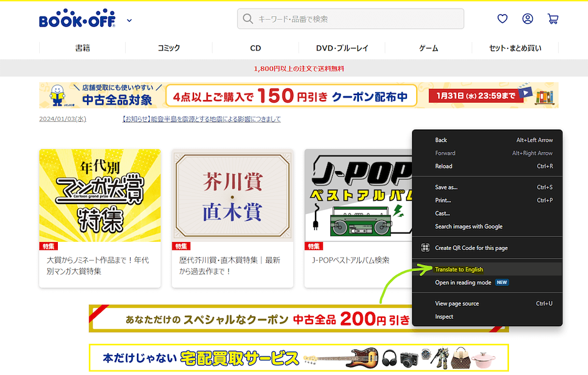Select the 書籍 category tab
Image resolution: width=588 pixels, height=375 pixels.
(x=83, y=48)
